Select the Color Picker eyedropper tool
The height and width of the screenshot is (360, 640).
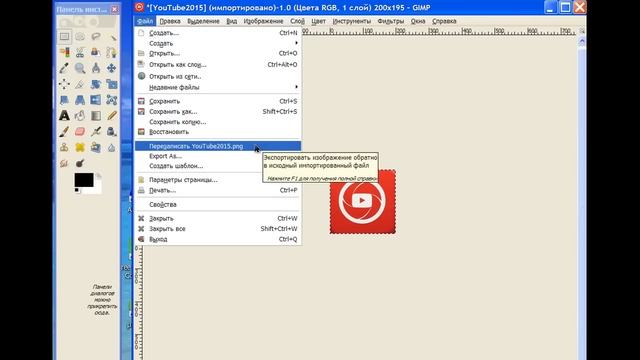[x=64, y=68]
